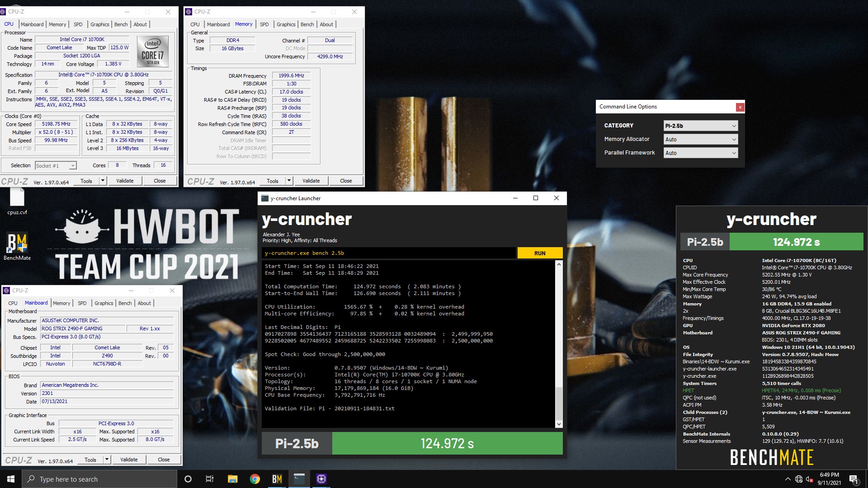Image resolution: width=868 pixels, height=488 pixels.
Task: Click the DRAM Frequency value 1999.6 MHz
Action: click(x=291, y=76)
